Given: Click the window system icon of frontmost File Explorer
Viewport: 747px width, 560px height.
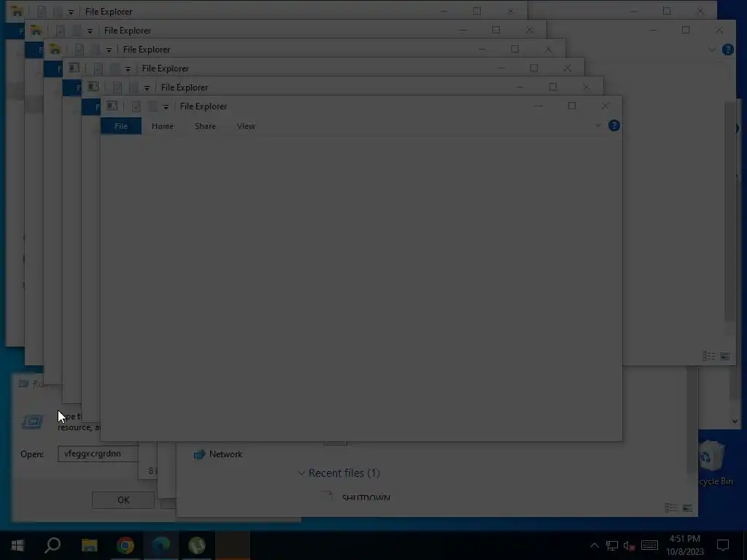Looking at the screenshot, I should click(112, 106).
